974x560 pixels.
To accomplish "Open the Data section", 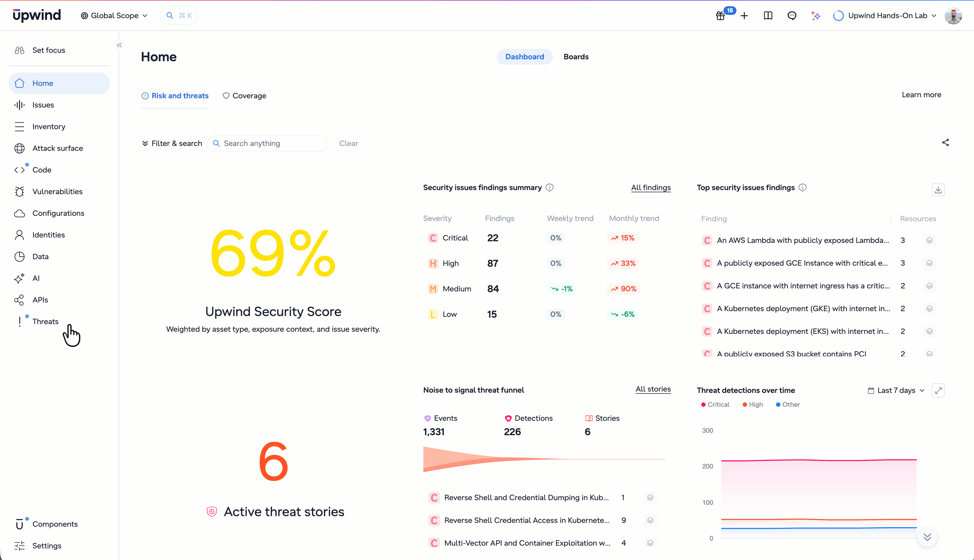I will click(x=59, y=256).
